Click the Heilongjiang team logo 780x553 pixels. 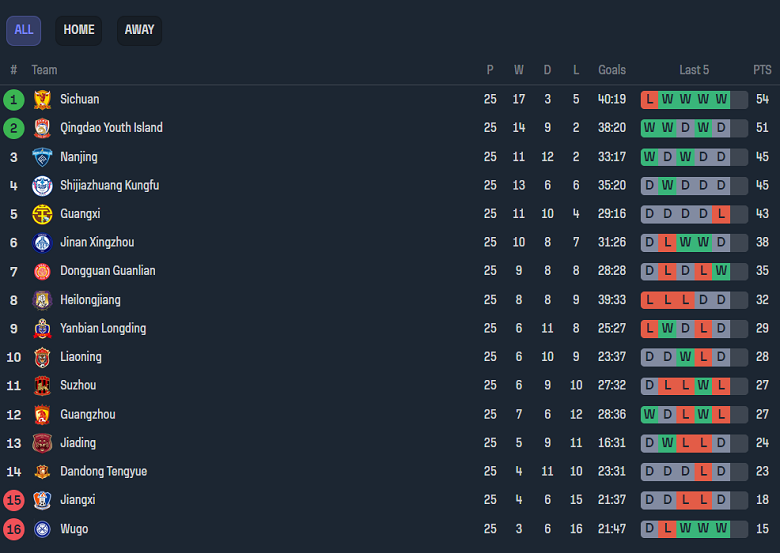pyautogui.click(x=41, y=300)
